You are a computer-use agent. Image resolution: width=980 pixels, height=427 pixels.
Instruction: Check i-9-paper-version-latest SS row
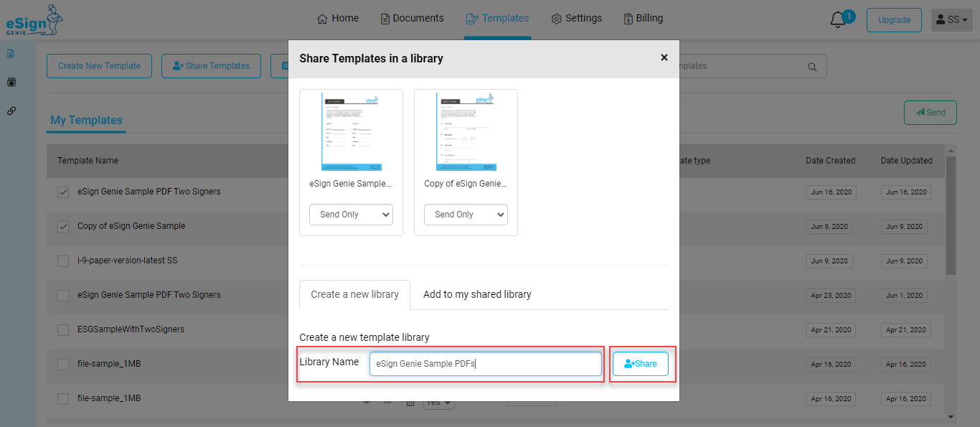(63, 261)
